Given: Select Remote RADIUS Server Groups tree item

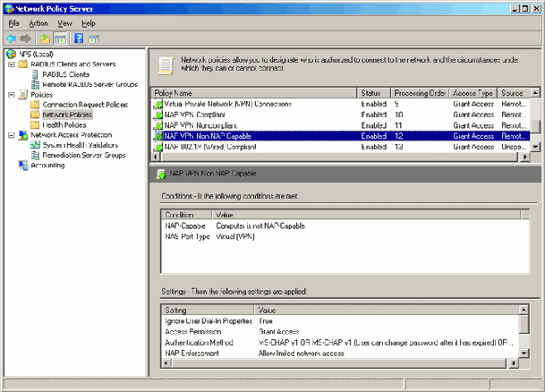Looking at the screenshot, I should [90, 84].
